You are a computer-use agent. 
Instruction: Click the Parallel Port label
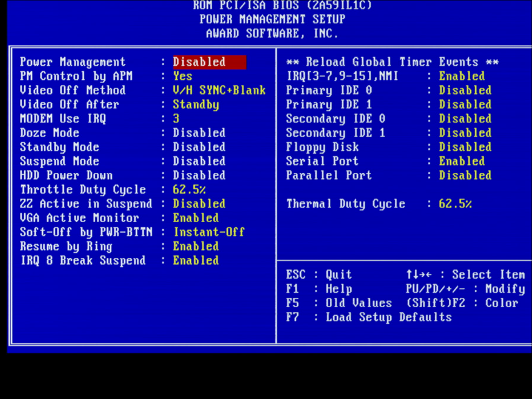coord(329,176)
